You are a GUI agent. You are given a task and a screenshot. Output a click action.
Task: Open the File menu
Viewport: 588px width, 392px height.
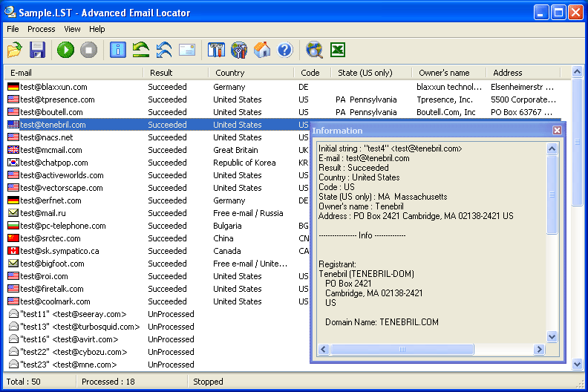tap(13, 29)
